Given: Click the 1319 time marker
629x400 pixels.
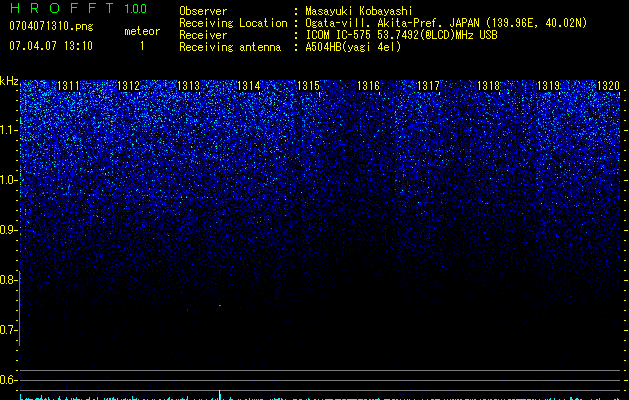Looking at the screenshot, I should (548, 86).
